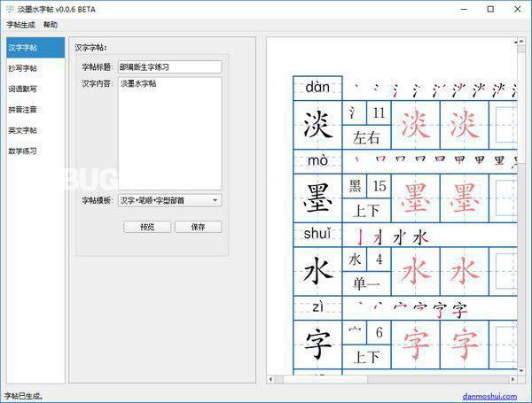Viewport: 532px width, 403px height.
Task: Click the stroke count 15 cell
Action: pyautogui.click(x=379, y=186)
